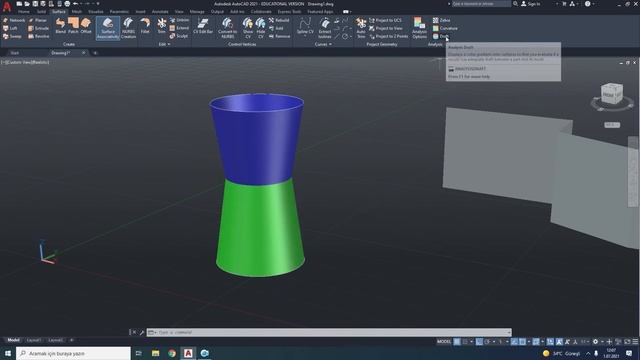Click the Rebuild control vertices tool
640x360 pixels.
coord(279,20)
